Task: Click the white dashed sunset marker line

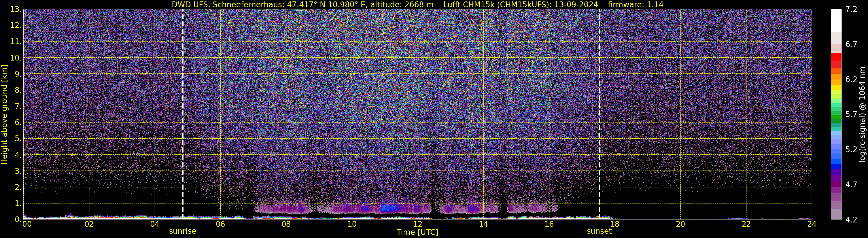Action: click(x=599, y=114)
